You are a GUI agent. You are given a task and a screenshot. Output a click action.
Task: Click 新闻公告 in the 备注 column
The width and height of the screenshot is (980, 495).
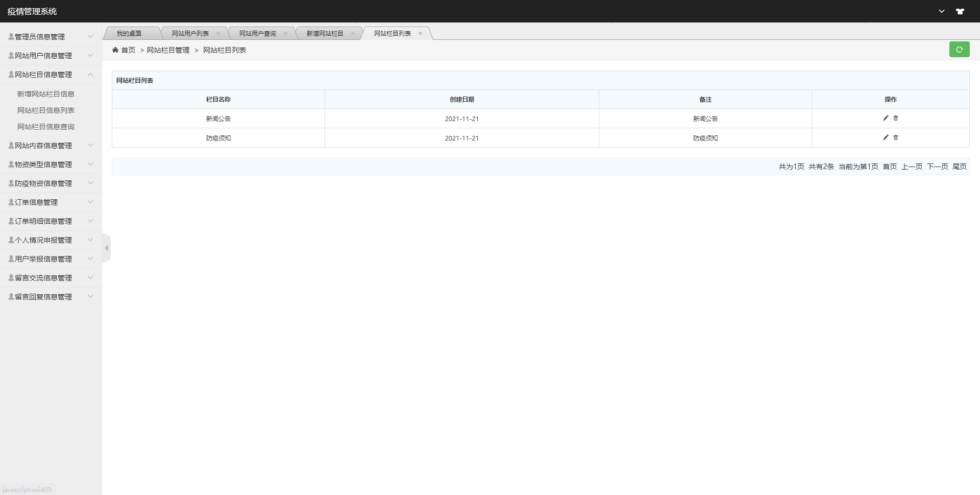(x=705, y=119)
